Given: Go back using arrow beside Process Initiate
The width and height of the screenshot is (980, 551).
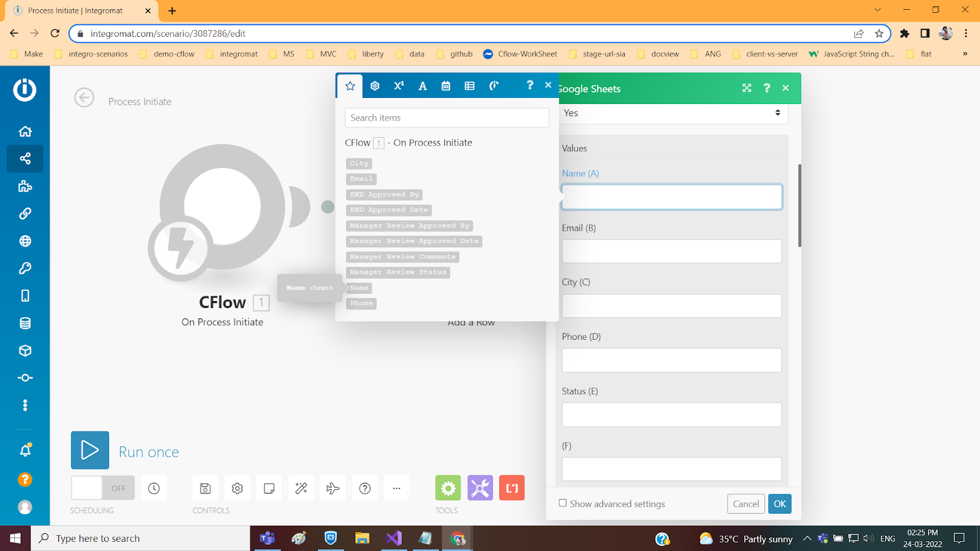Looking at the screenshot, I should (85, 98).
